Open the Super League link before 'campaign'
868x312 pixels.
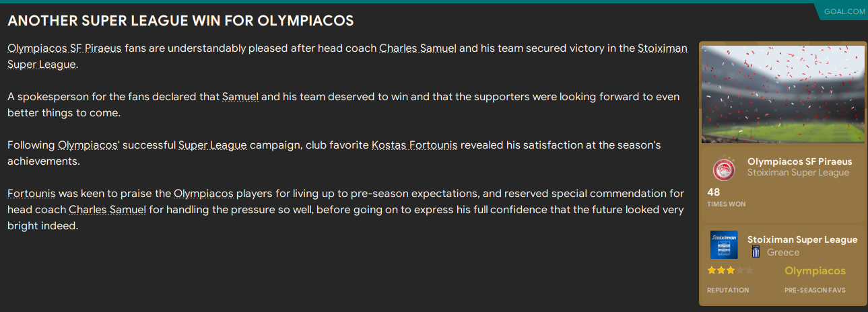click(213, 145)
